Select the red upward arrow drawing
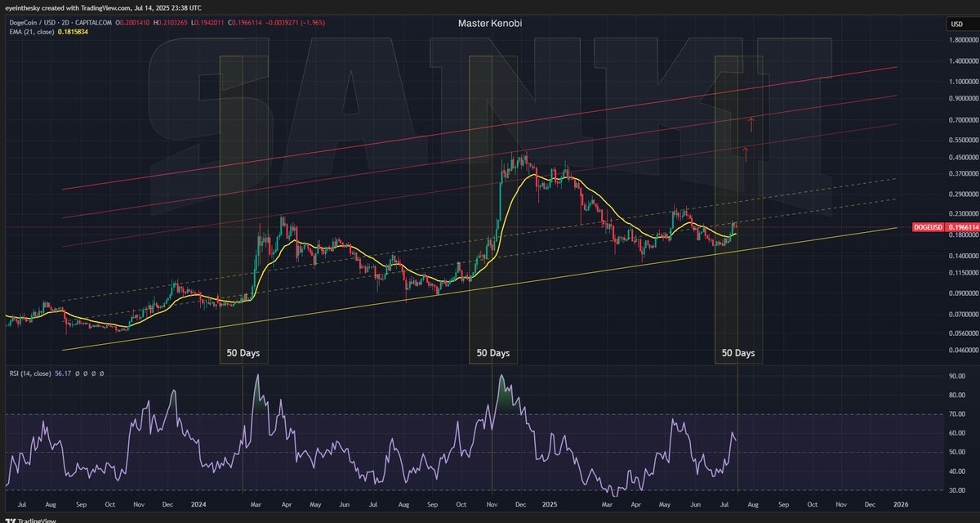 751,125
